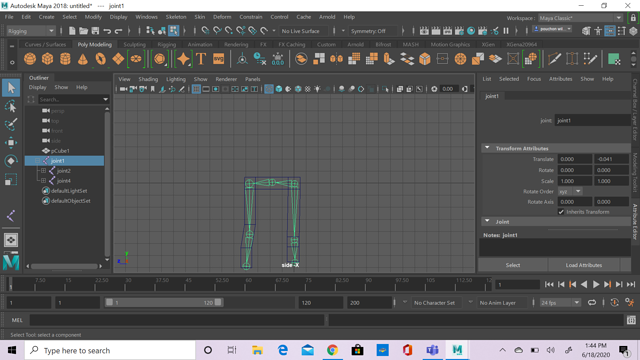The height and width of the screenshot is (360, 640).
Task: Toggle Inherits Transform checkbox
Action: click(x=561, y=212)
